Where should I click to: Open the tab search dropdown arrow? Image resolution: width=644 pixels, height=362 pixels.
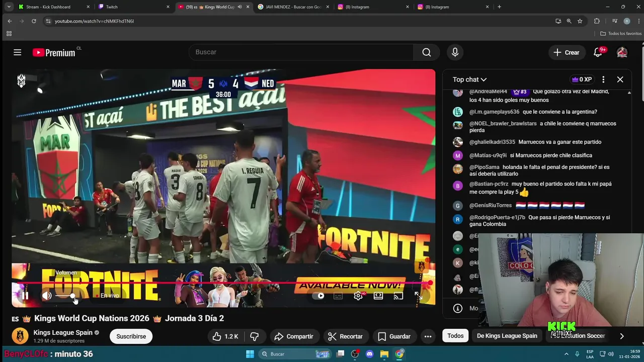tap(9, 7)
